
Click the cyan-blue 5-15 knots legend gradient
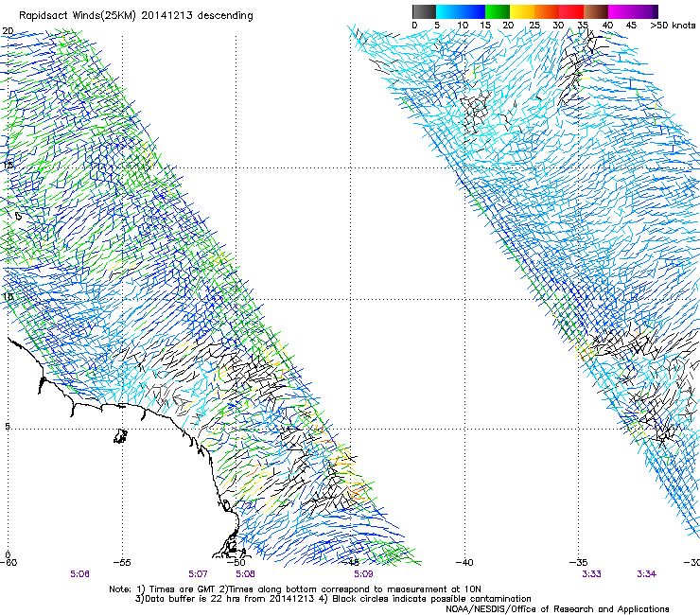pyautogui.click(x=461, y=11)
